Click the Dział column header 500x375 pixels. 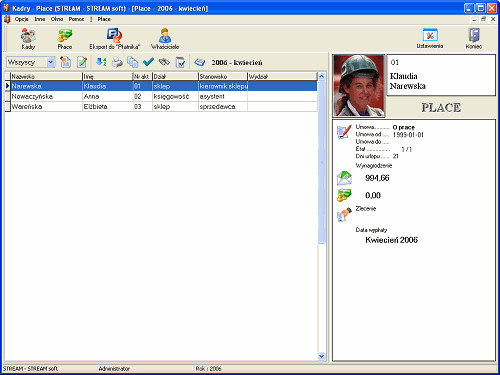175,76
